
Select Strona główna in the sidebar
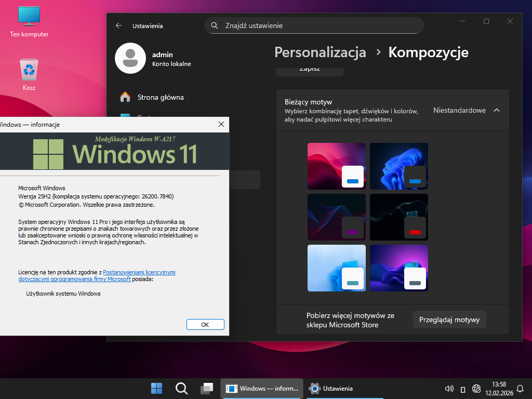click(x=160, y=97)
